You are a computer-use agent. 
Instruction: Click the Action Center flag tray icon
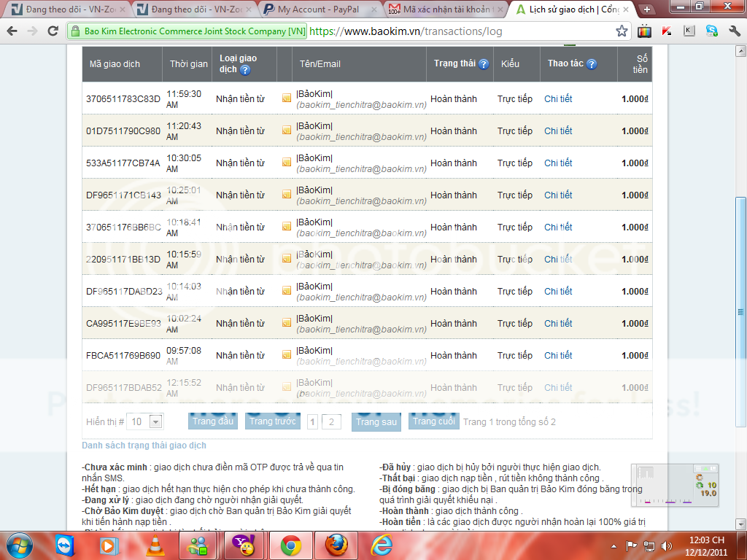632,545
